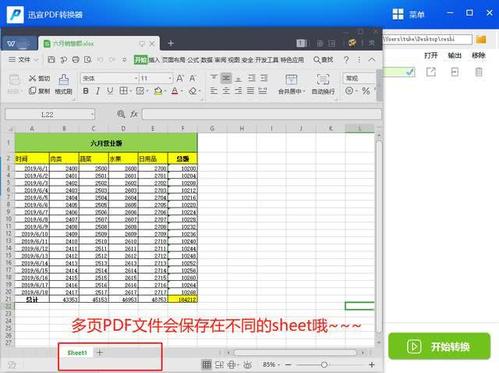Click the 合并居中 merge and center button
This screenshot has height=373, width=499.
tap(291, 84)
